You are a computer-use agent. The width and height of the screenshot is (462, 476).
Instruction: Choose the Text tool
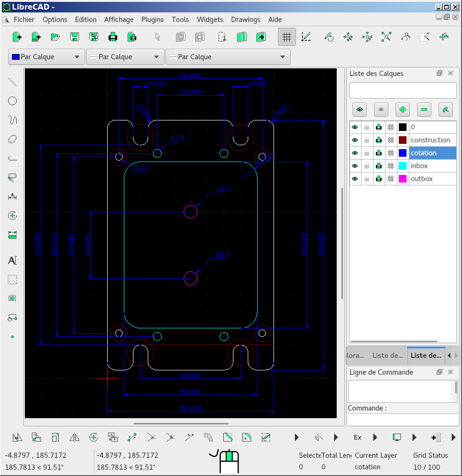(x=12, y=260)
